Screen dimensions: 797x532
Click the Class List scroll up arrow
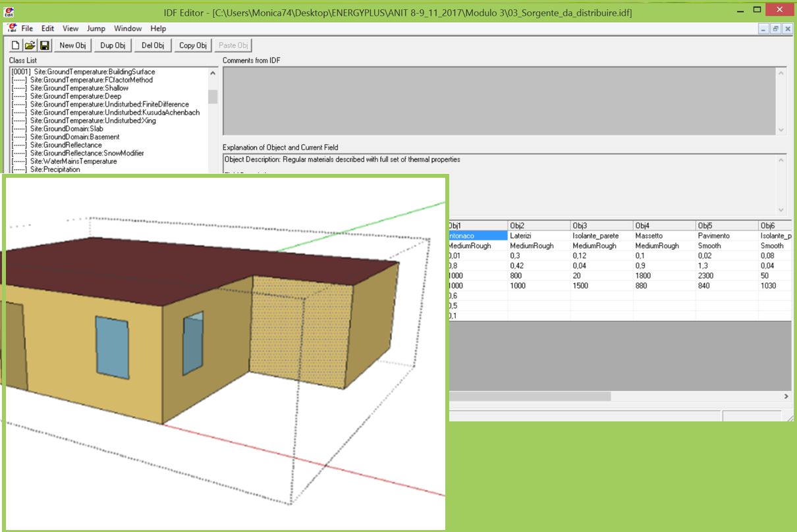coord(213,73)
